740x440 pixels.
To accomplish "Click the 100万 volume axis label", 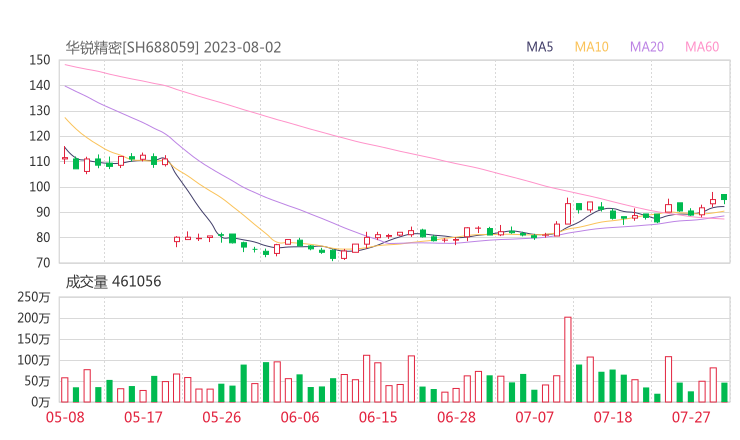I will pyautogui.click(x=34, y=361).
